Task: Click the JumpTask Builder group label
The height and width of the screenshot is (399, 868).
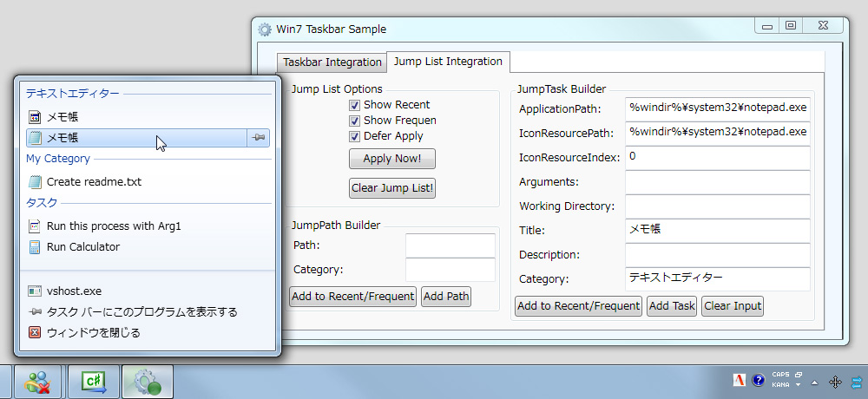Action: tap(562, 88)
